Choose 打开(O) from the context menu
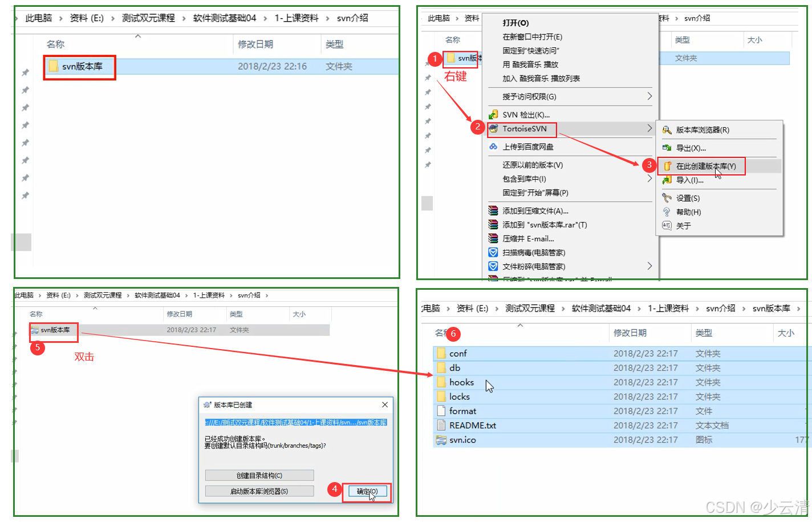This screenshot has width=812, height=522. [515, 23]
